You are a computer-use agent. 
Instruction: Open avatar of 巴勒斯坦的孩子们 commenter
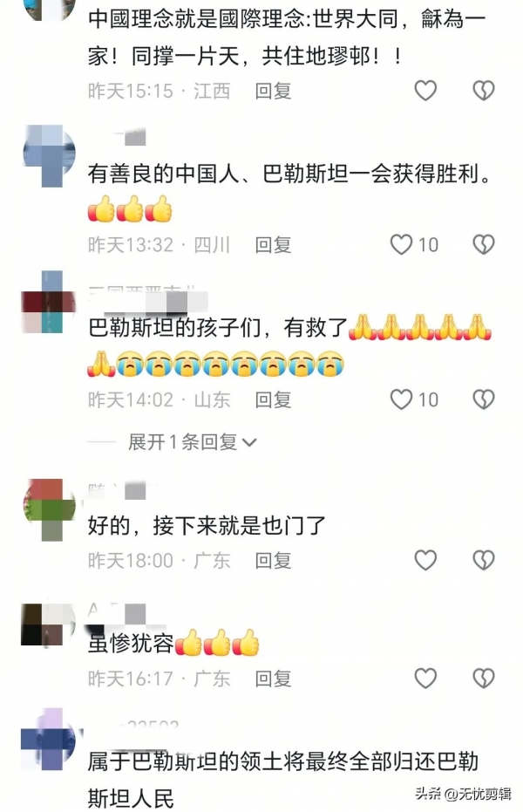pos(49,302)
